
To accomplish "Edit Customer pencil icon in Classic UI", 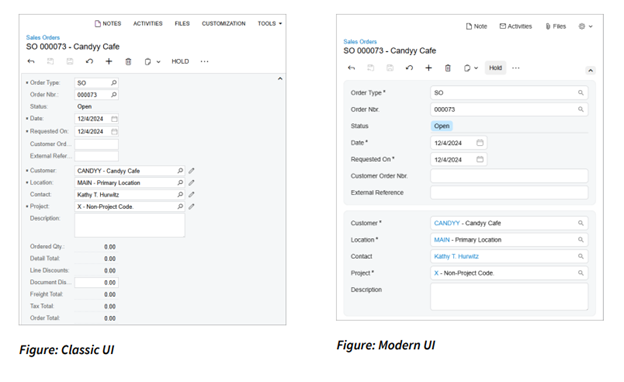I will pyautogui.click(x=191, y=170).
